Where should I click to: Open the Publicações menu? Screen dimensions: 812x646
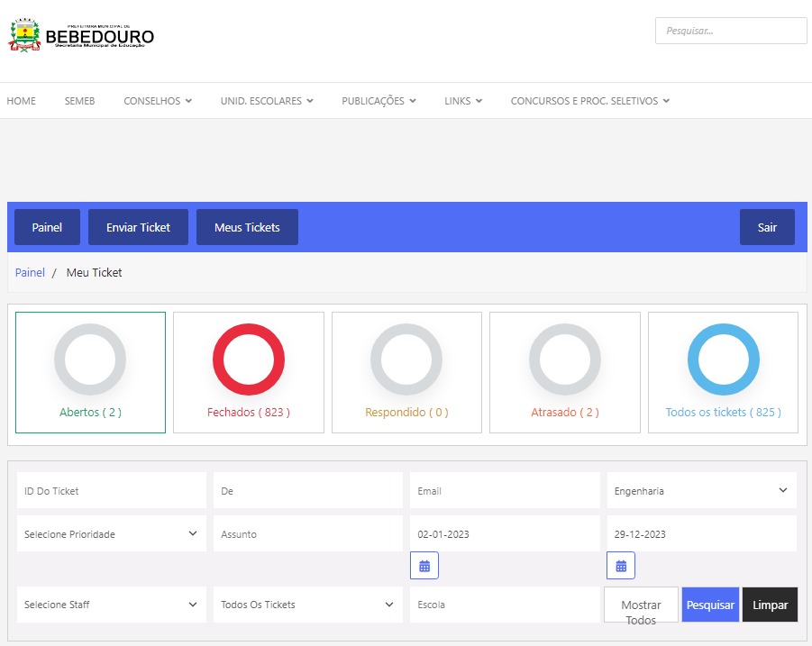click(x=379, y=101)
